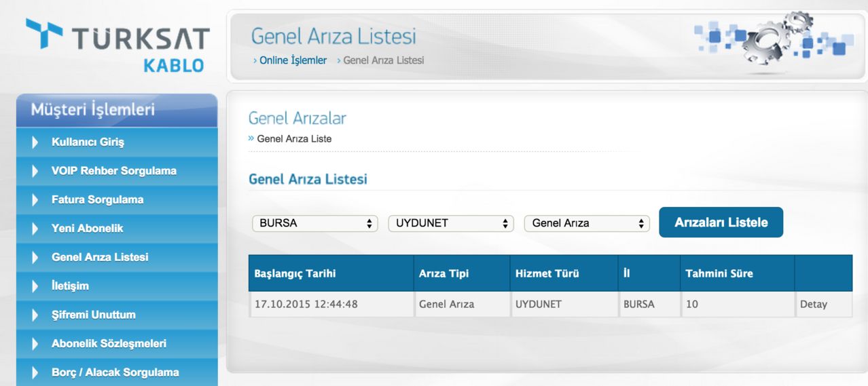This screenshot has height=386, width=868.
Task: Click arrow icon beside Şifremi Unuttum
Action: tap(35, 315)
